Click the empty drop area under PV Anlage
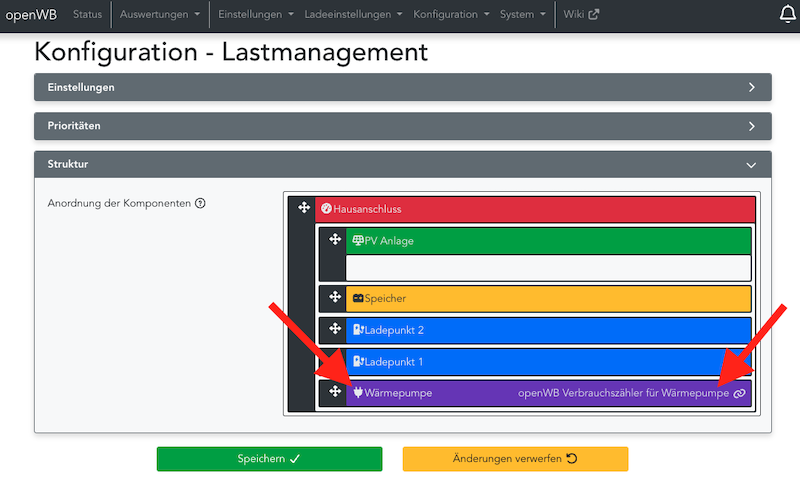 (548, 268)
